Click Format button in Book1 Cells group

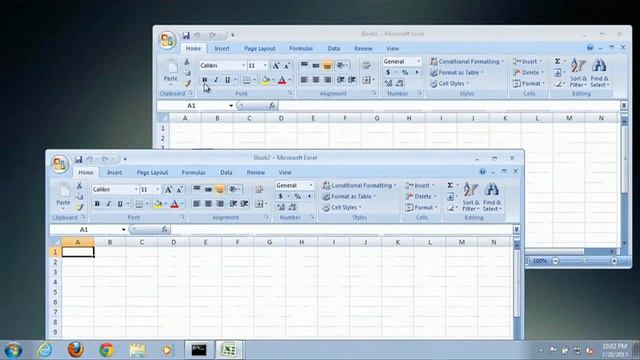(x=529, y=83)
